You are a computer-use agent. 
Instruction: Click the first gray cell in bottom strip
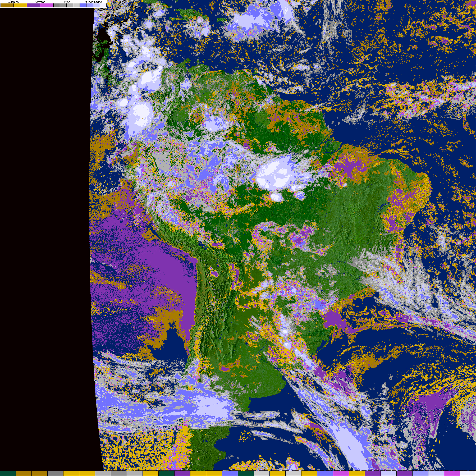tap(56, 473)
